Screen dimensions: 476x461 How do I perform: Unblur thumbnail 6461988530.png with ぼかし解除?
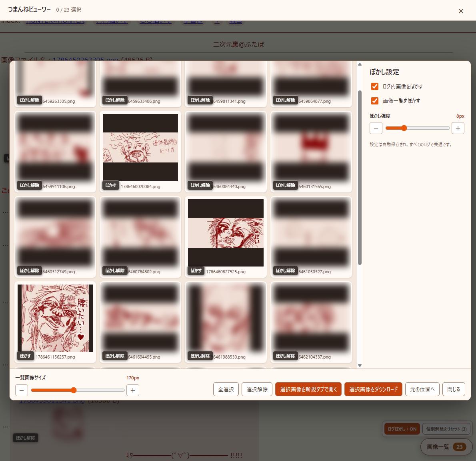200,356
